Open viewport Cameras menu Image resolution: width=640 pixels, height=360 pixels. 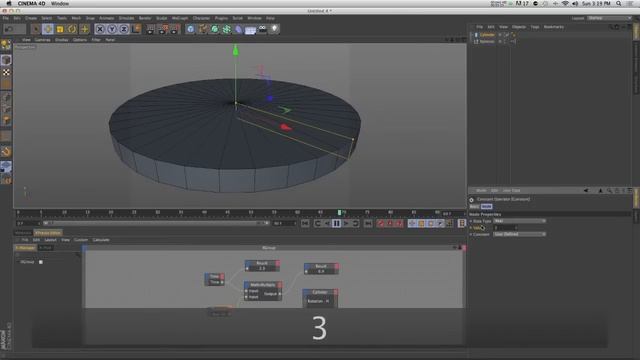[42, 40]
